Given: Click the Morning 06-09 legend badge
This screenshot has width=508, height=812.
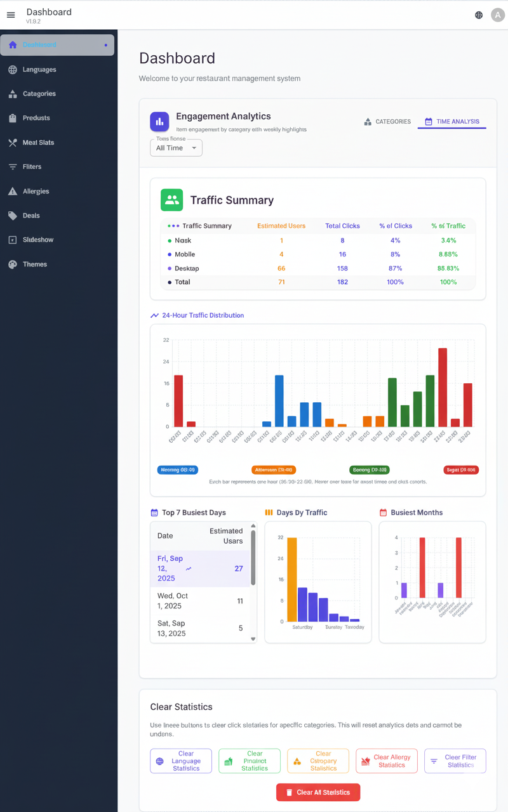Looking at the screenshot, I should click(176, 469).
